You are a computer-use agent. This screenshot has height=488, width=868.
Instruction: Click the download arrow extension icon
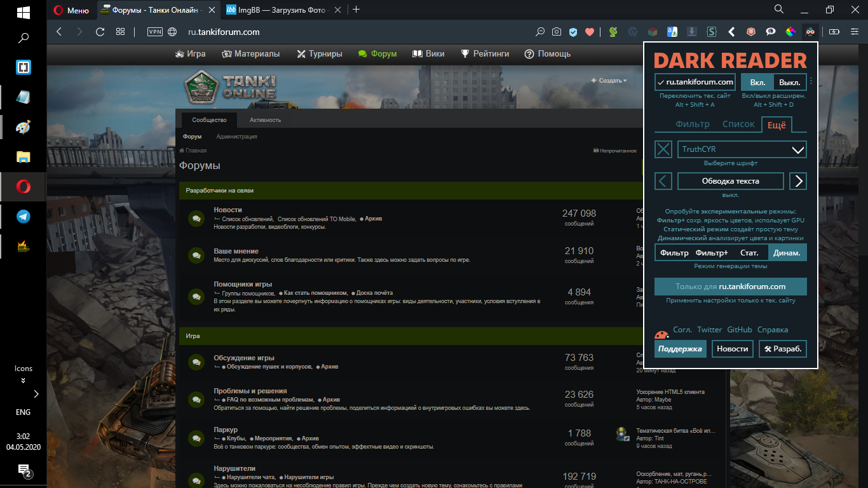tap(692, 32)
